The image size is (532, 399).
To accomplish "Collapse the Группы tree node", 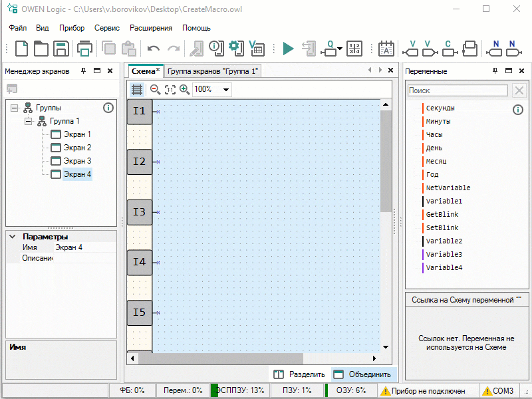I will tap(15, 108).
